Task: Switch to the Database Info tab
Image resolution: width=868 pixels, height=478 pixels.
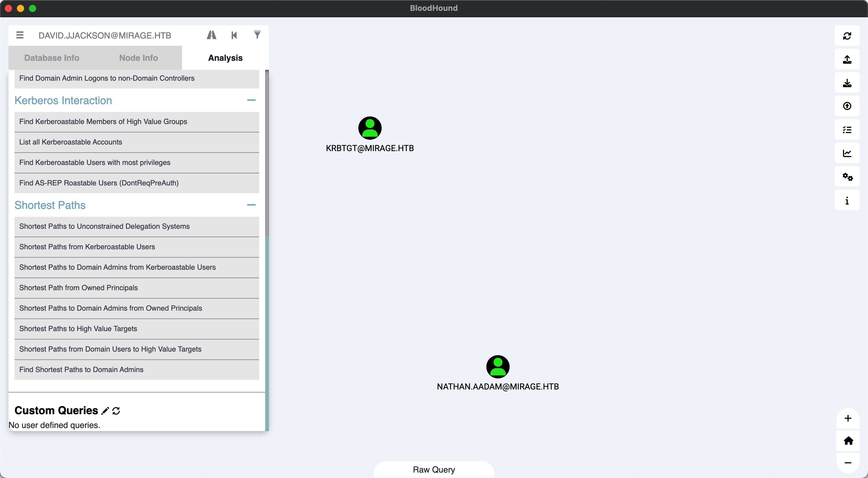Action: point(52,58)
